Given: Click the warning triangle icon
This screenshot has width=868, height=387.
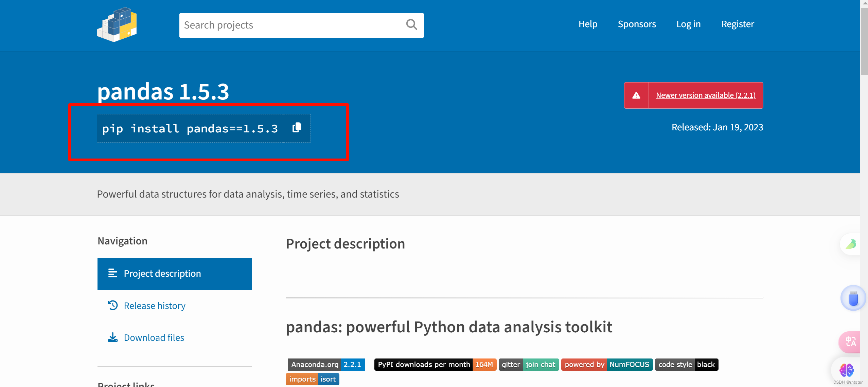Looking at the screenshot, I should coord(636,95).
